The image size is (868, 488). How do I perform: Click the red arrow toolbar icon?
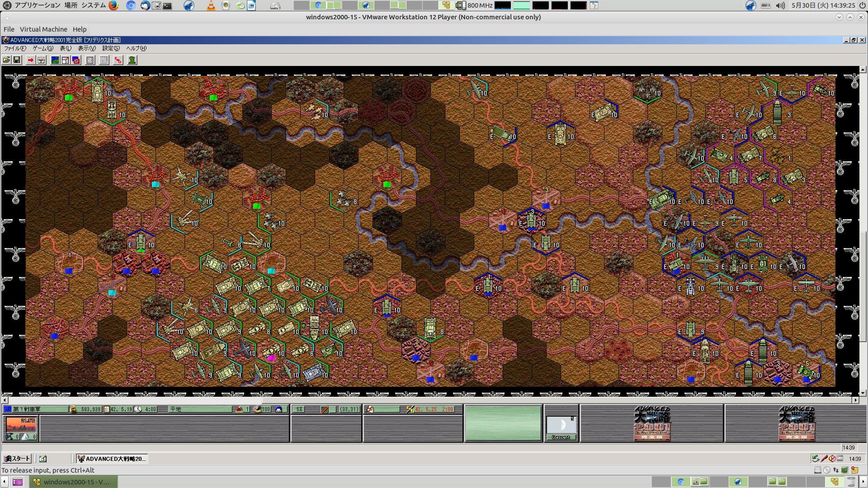[30, 60]
